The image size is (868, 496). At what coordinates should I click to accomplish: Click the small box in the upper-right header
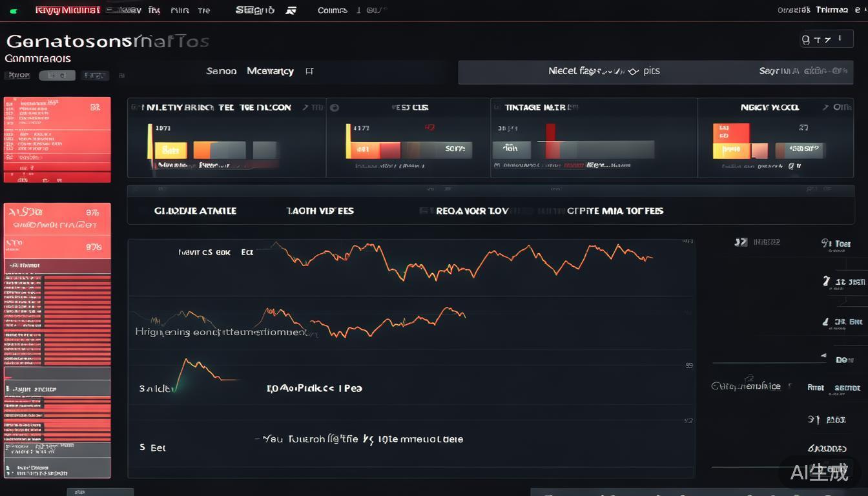[x=822, y=40]
